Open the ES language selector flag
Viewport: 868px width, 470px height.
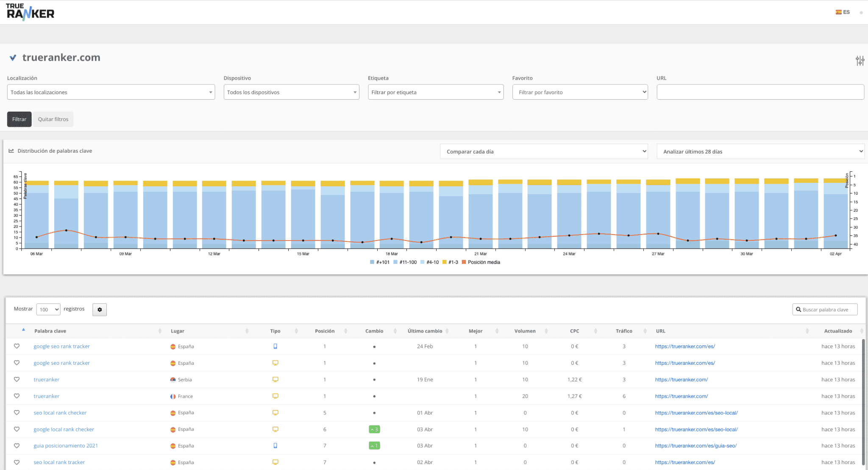tap(838, 12)
